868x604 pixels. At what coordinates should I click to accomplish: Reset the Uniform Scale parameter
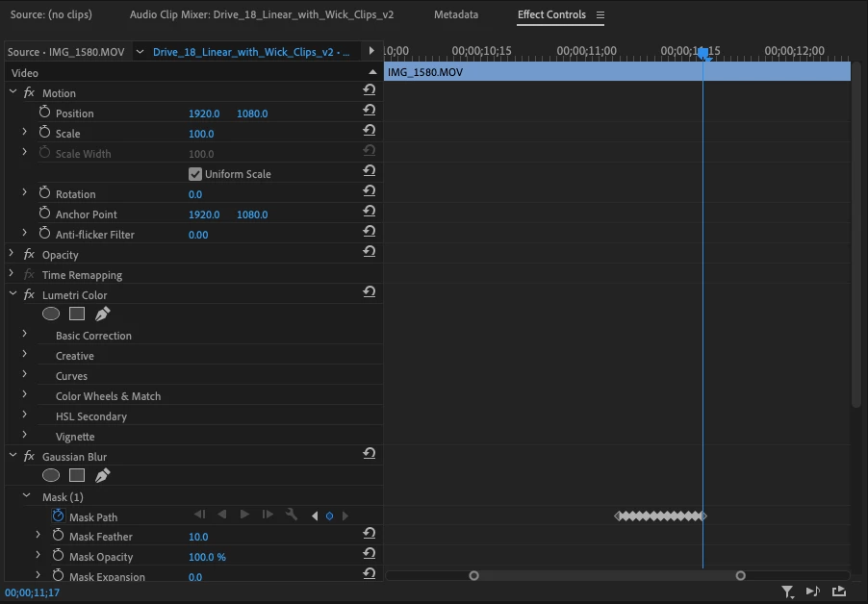click(x=370, y=171)
